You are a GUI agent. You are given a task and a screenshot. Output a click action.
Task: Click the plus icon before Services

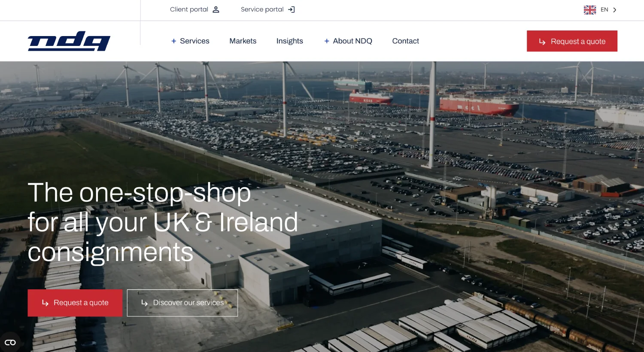(x=174, y=41)
